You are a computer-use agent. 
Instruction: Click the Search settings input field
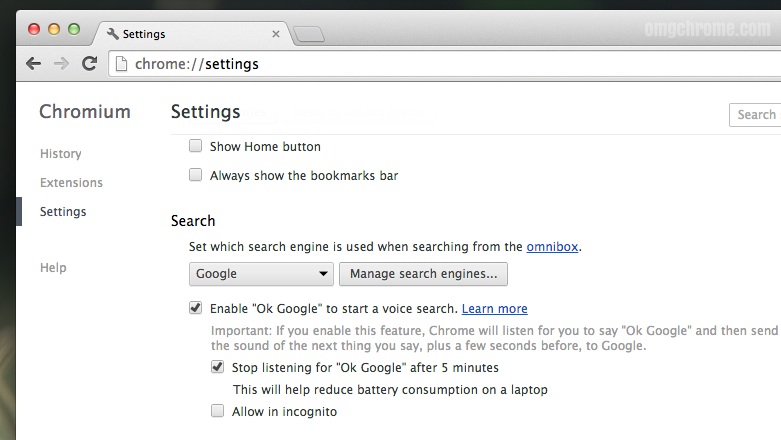756,115
